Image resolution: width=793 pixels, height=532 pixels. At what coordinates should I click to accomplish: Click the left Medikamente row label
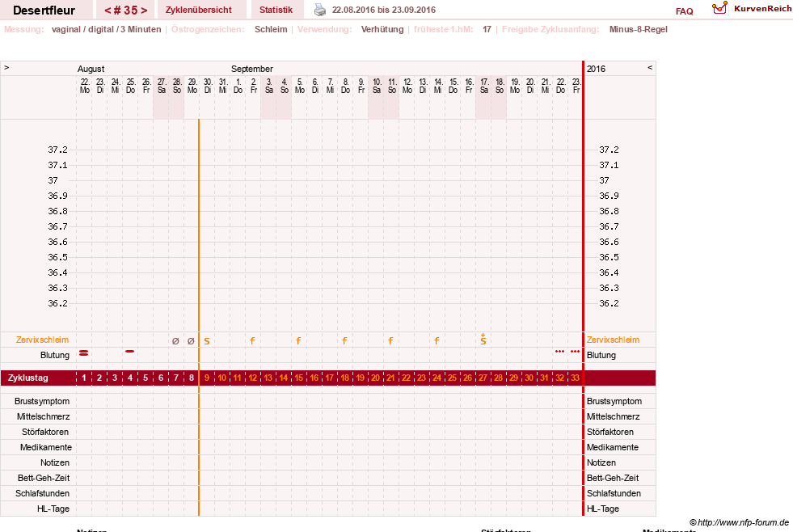[x=46, y=447]
